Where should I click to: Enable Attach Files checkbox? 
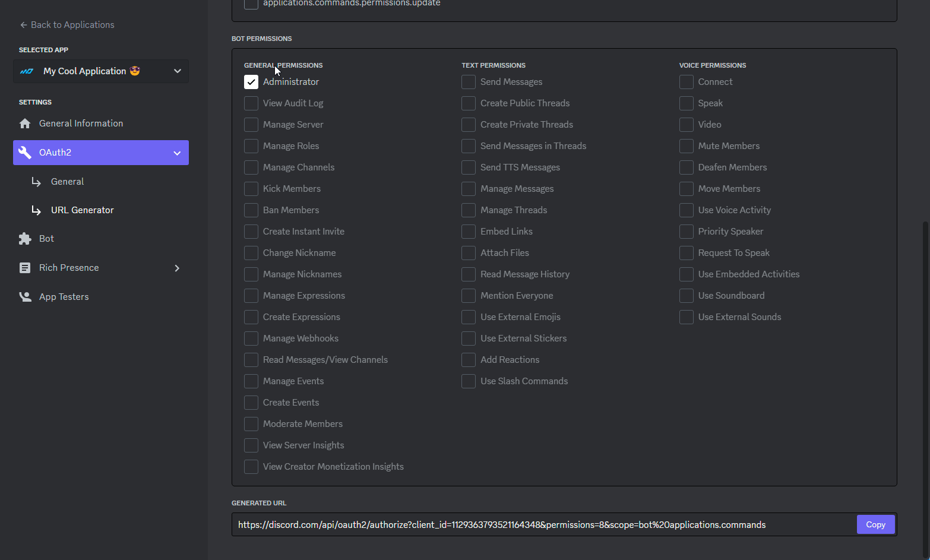[x=469, y=253]
